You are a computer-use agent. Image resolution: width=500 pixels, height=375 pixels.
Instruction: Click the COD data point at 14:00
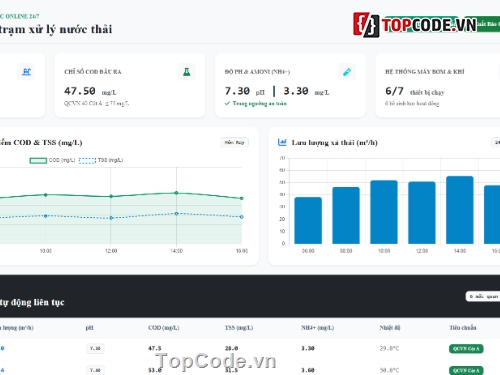176,193
